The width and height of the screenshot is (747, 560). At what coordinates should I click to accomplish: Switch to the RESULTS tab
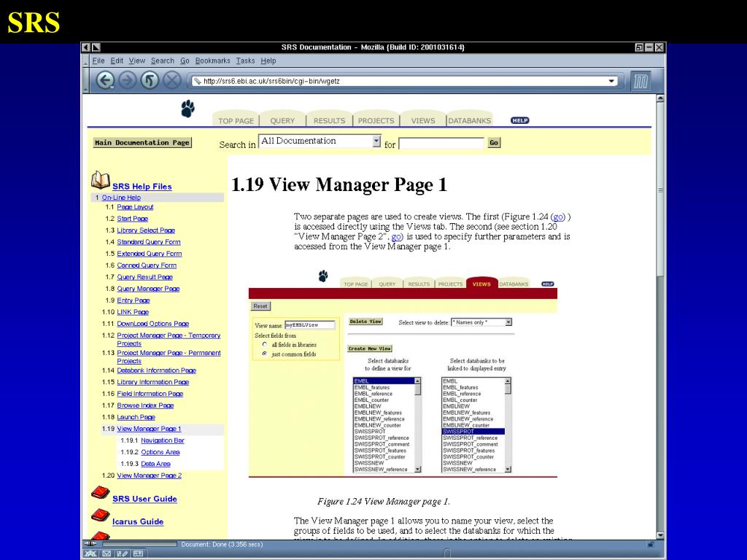click(x=329, y=120)
